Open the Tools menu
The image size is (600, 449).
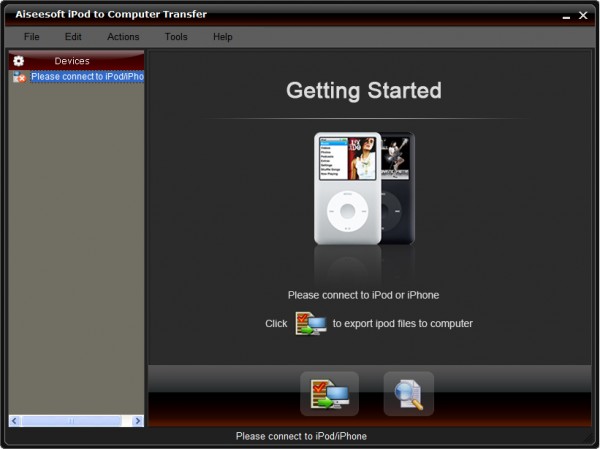(176, 37)
